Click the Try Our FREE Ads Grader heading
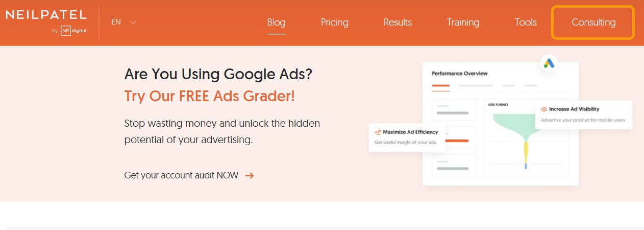 (209, 96)
